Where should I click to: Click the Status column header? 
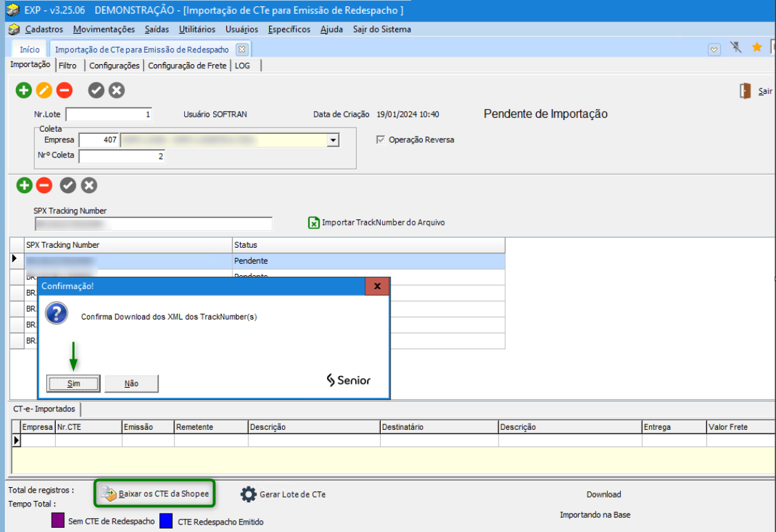click(x=369, y=245)
